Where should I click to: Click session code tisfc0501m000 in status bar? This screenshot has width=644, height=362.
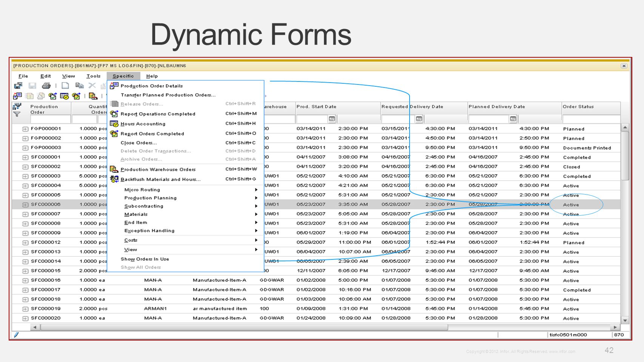coord(568,335)
